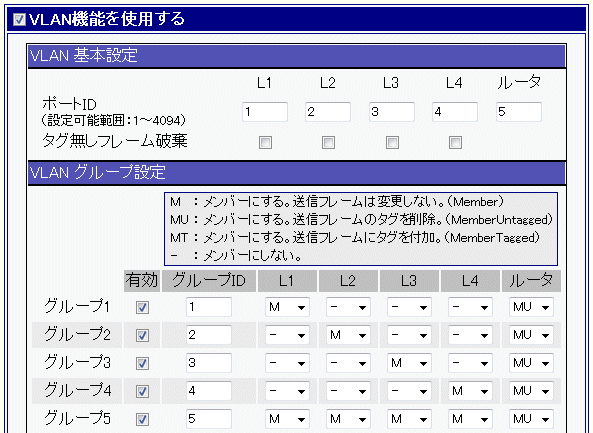The height and width of the screenshot is (433, 593).
Task: Click the グループID field of グループ2
Action: (x=209, y=335)
